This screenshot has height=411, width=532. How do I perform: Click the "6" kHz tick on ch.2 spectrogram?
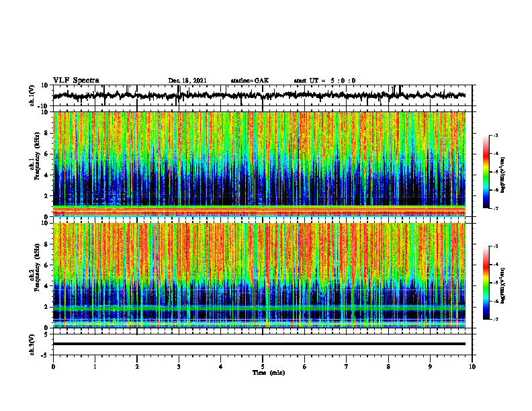point(46,265)
